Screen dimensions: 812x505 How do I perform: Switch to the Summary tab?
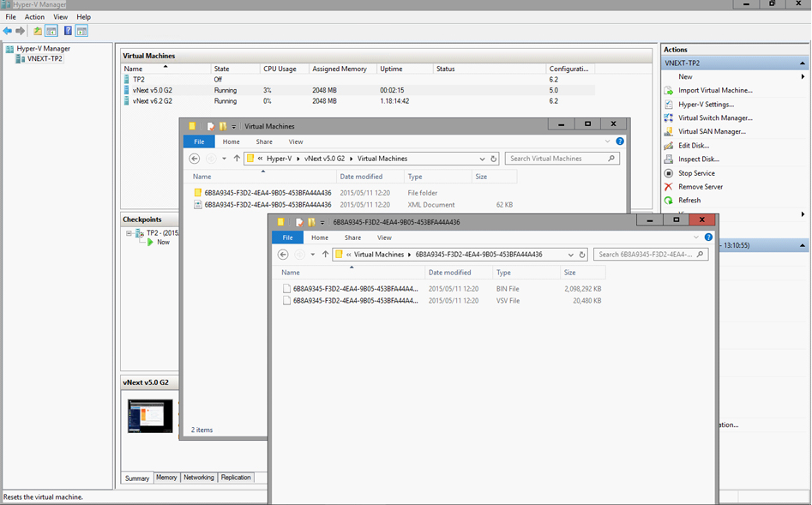136,478
